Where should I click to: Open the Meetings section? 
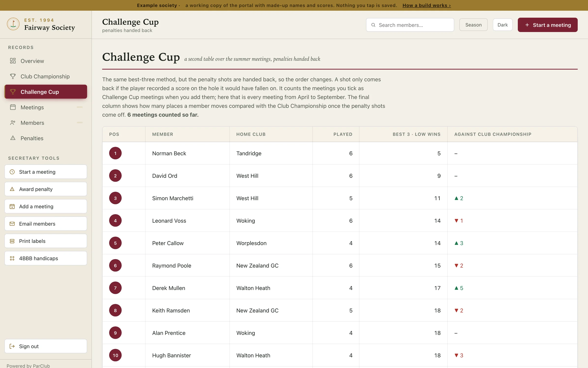[46, 107]
